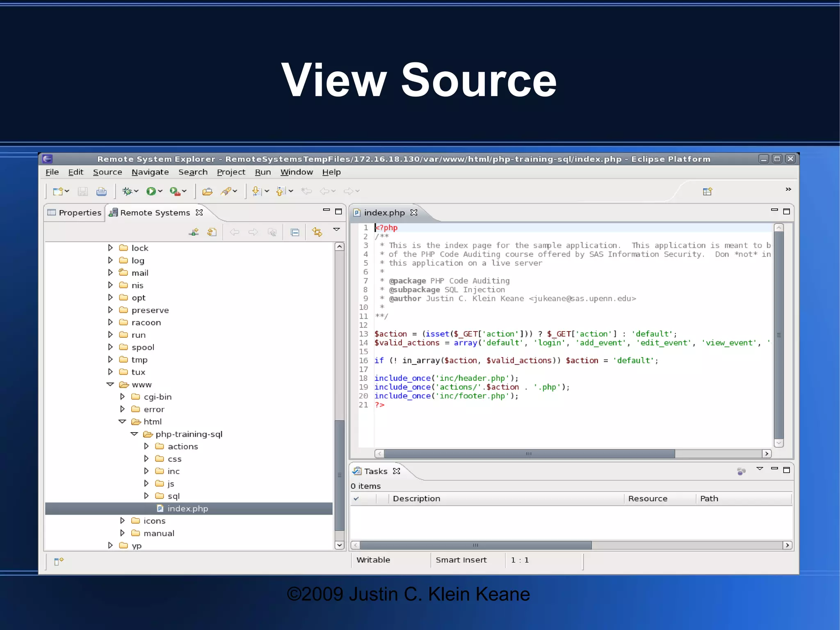Expand the actions folder
Viewport: 840px width, 630px height.
(146, 446)
